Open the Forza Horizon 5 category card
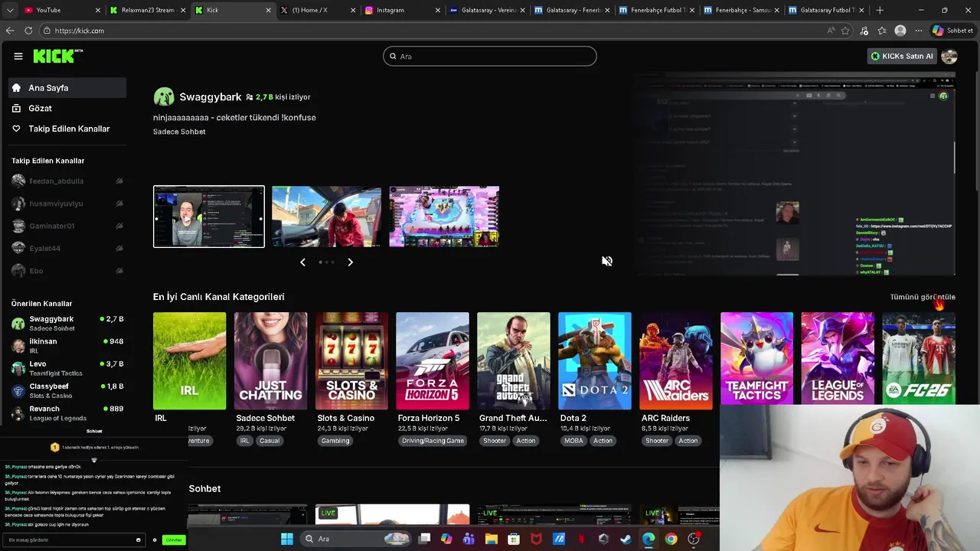Image resolution: width=980 pixels, height=551 pixels. [x=433, y=360]
